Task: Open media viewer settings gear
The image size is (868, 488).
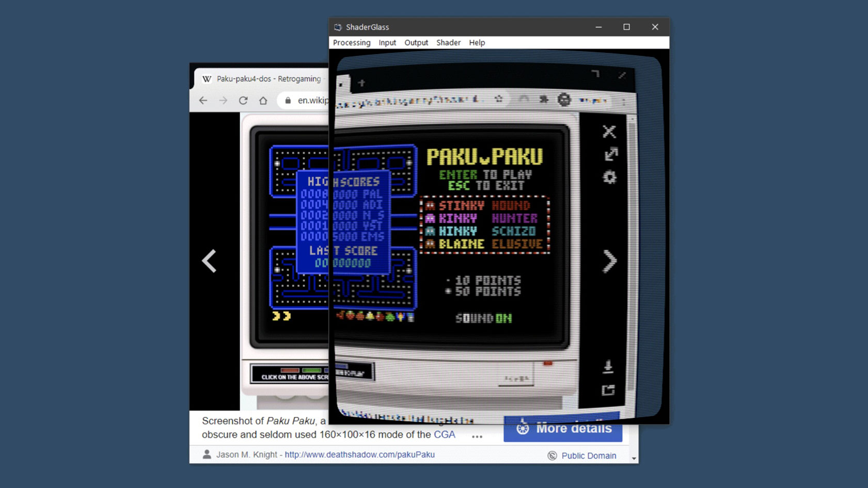Action: coord(610,177)
